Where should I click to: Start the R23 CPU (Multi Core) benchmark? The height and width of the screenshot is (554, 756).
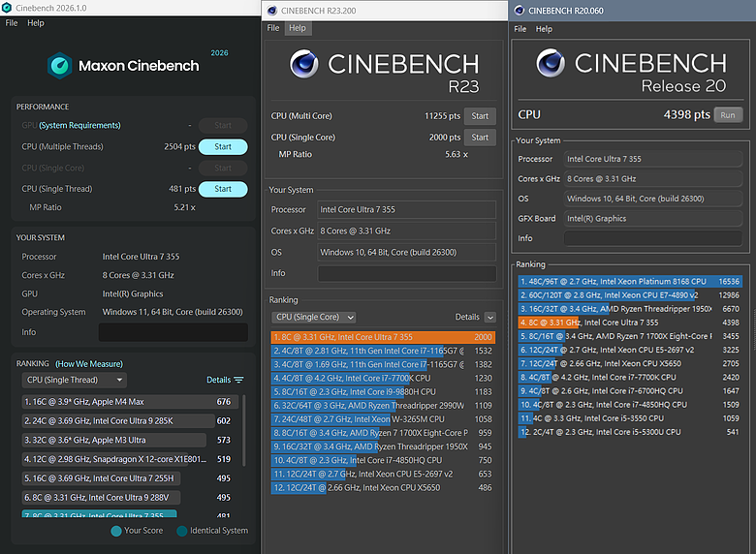(x=480, y=116)
